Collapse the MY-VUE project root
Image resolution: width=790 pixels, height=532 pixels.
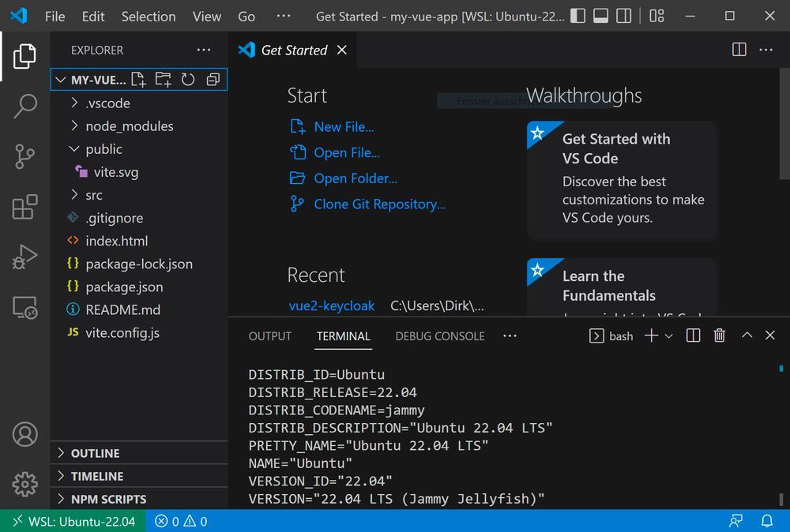[61, 80]
